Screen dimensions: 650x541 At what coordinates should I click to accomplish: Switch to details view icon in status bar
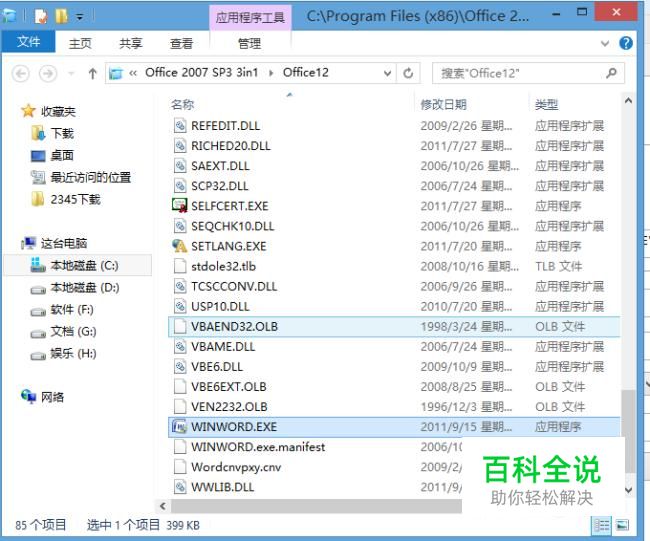click(601, 526)
